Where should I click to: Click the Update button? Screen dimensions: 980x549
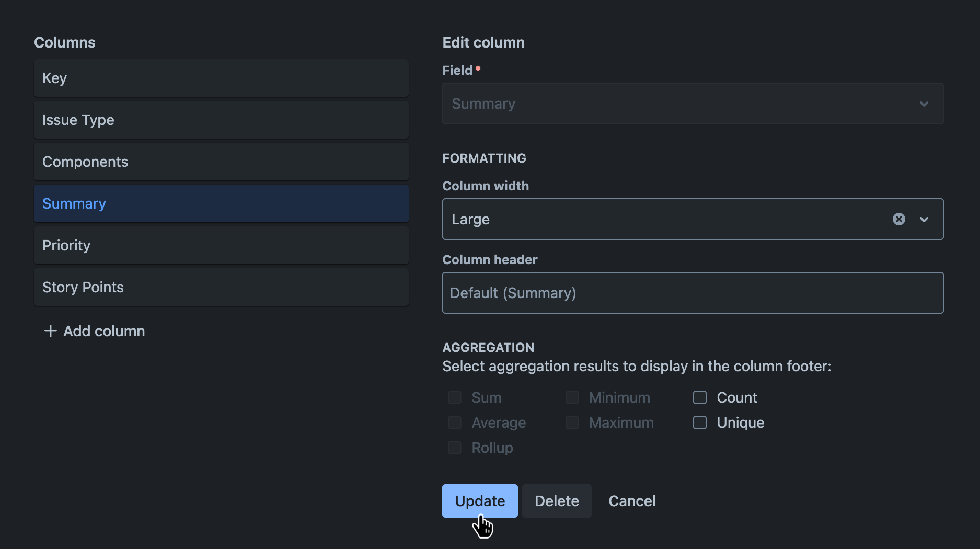(x=479, y=500)
